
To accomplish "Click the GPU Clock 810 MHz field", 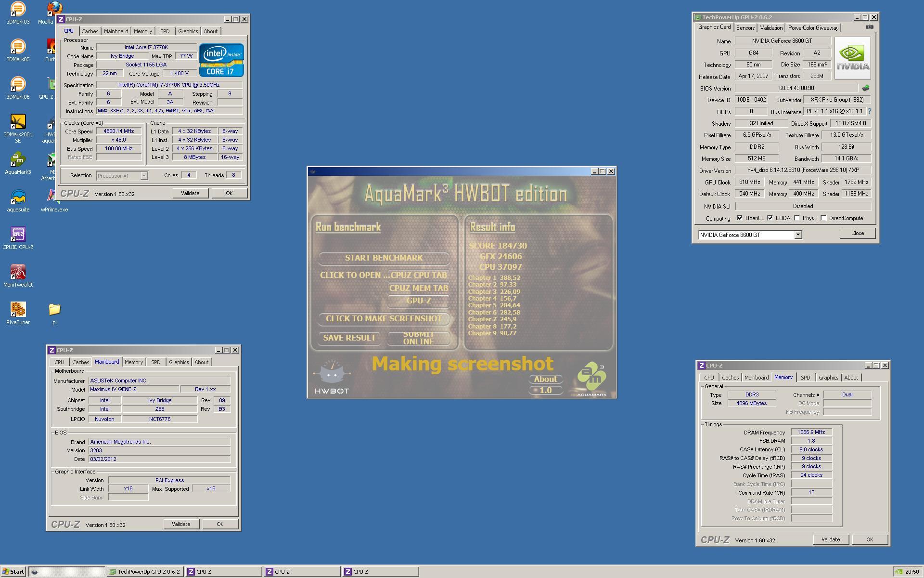I will (x=750, y=182).
